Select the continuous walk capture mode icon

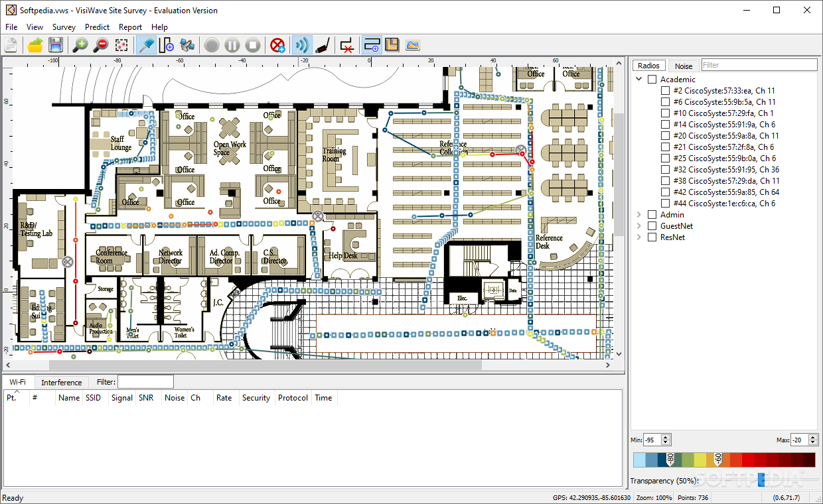pyautogui.click(x=167, y=45)
